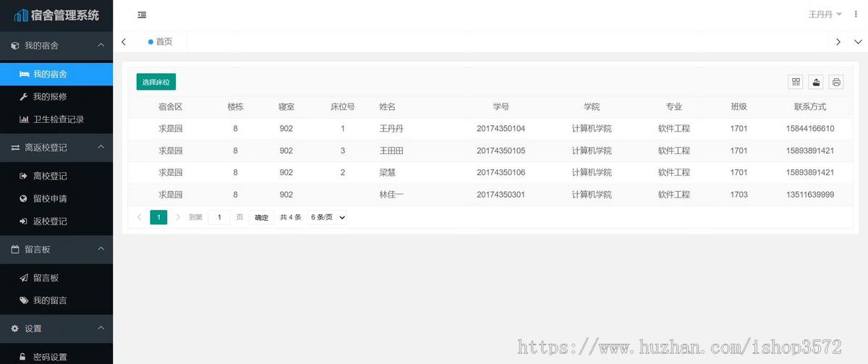Click the 姓名 column header

388,106
